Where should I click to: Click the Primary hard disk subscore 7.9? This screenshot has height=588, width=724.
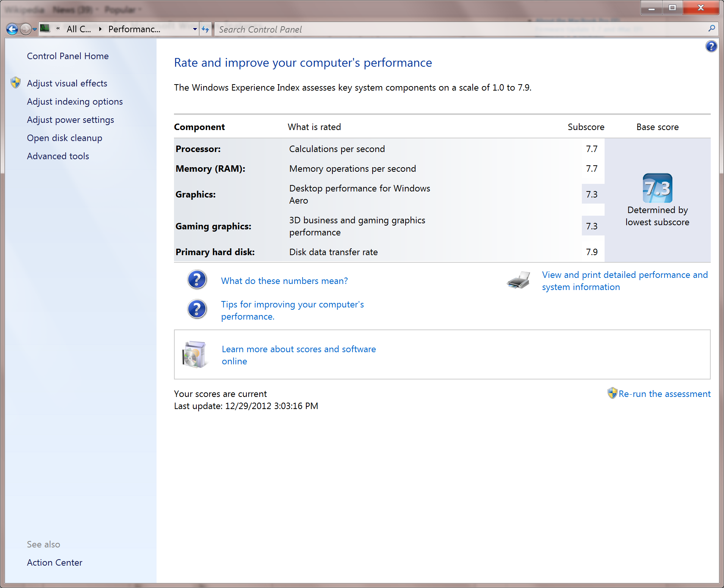point(592,252)
